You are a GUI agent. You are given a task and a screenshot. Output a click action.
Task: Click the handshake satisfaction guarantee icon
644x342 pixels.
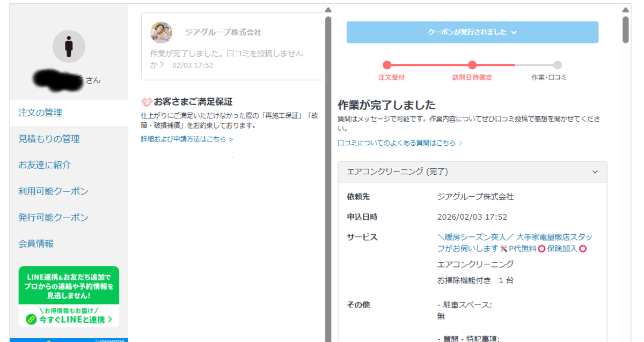147,102
